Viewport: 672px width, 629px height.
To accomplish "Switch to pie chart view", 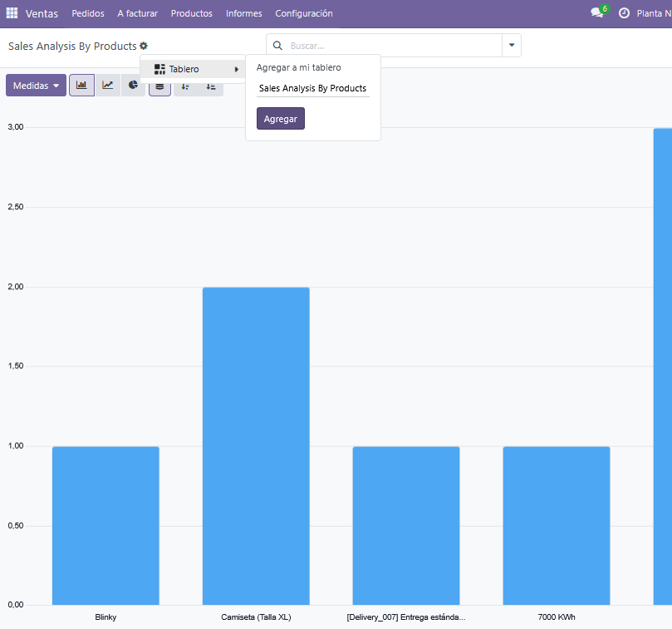I will click(133, 85).
